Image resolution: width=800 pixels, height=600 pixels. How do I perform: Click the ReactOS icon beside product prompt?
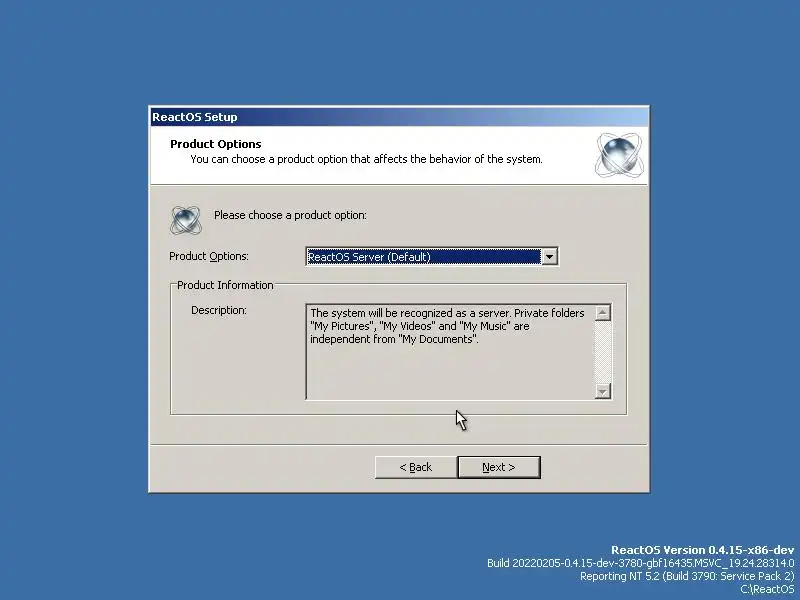tap(186, 220)
